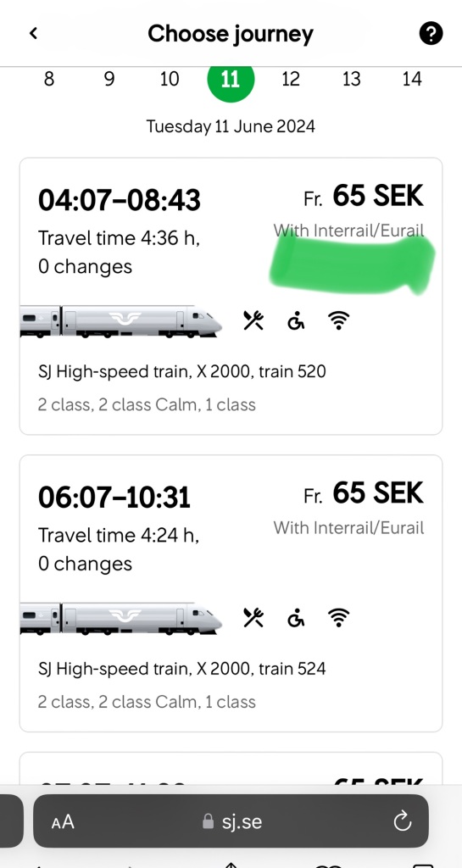This screenshot has height=868, width=462.
Task: Reload the page in Safari address bar
Action: (x=403, y=821)
